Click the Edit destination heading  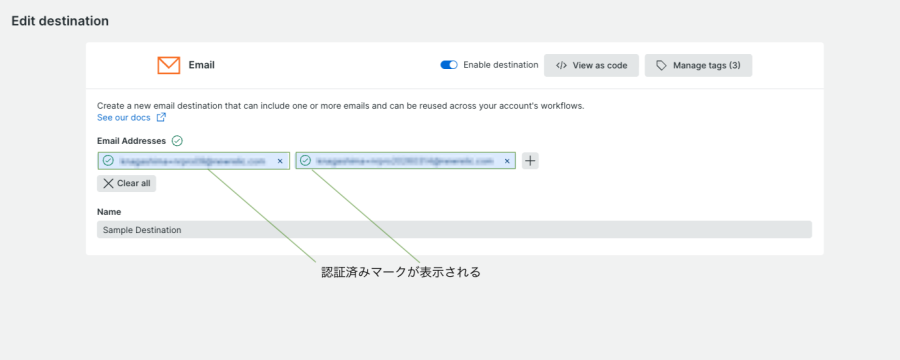[x=60, y=21]
